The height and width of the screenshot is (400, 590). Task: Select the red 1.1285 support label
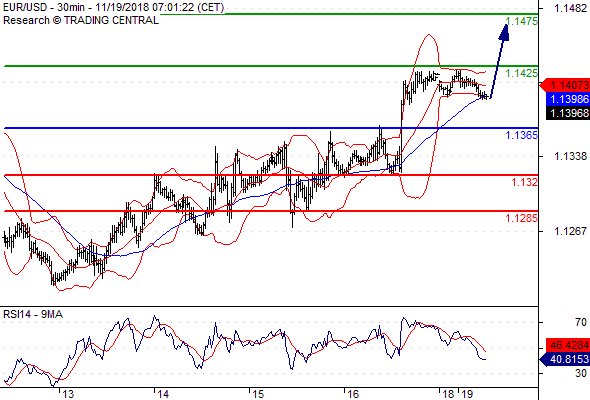(522, 218)
